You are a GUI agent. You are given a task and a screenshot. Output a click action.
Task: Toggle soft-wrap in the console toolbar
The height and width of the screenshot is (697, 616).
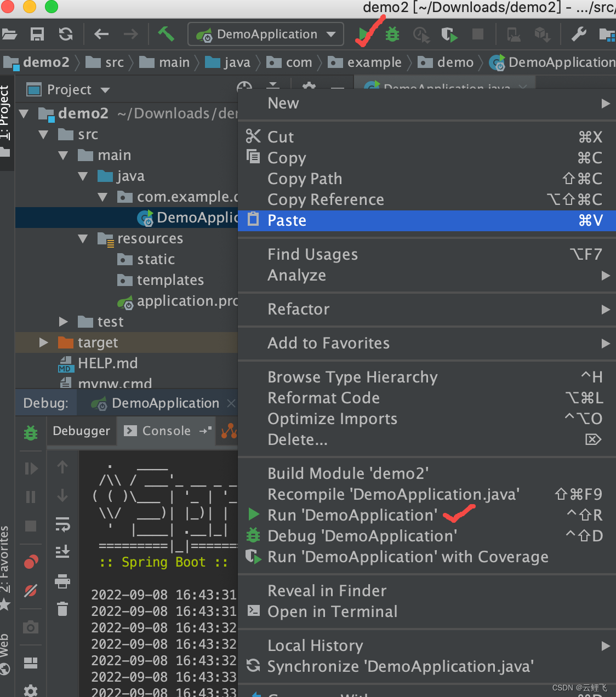(x=62, y=525)
